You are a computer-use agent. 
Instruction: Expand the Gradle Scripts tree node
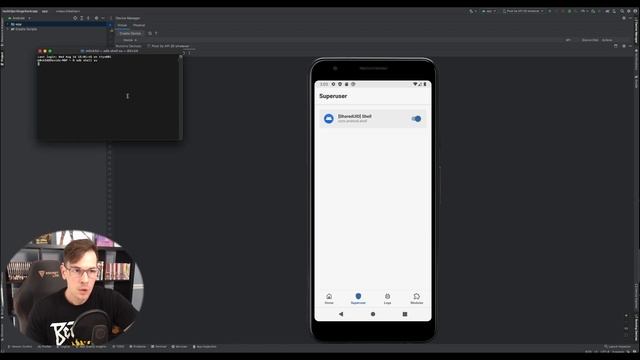click(8, 29)
